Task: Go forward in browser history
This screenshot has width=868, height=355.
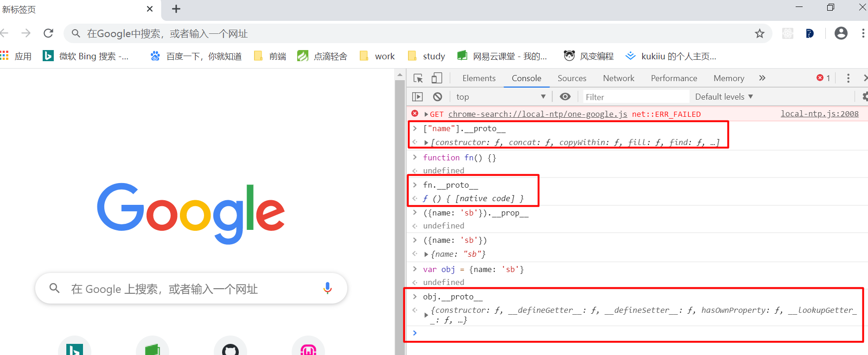Action: coord(26,33)
